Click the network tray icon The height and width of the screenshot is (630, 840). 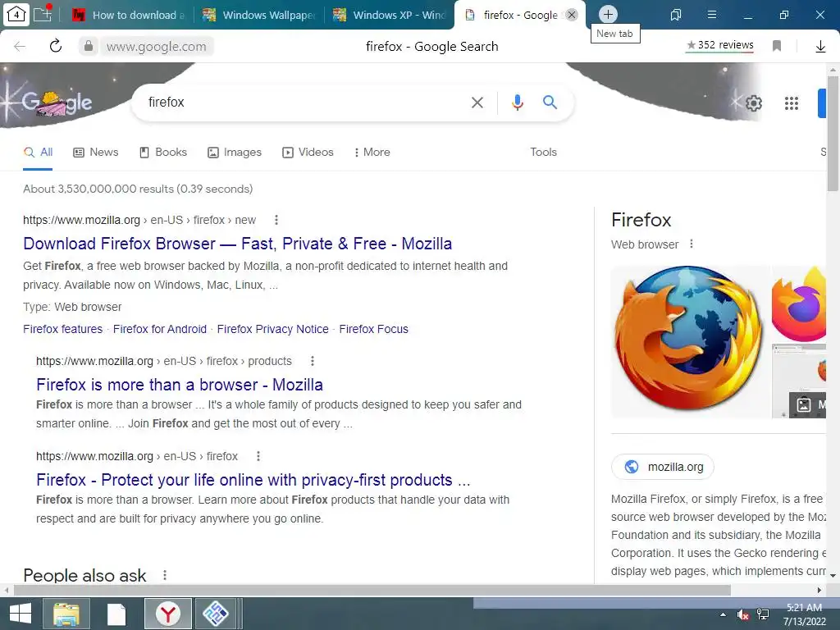(763, 614)
